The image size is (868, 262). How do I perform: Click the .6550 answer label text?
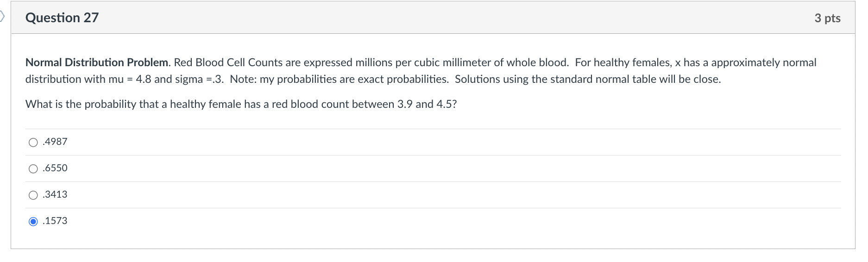pyautogui.click(x=55, y=168)
